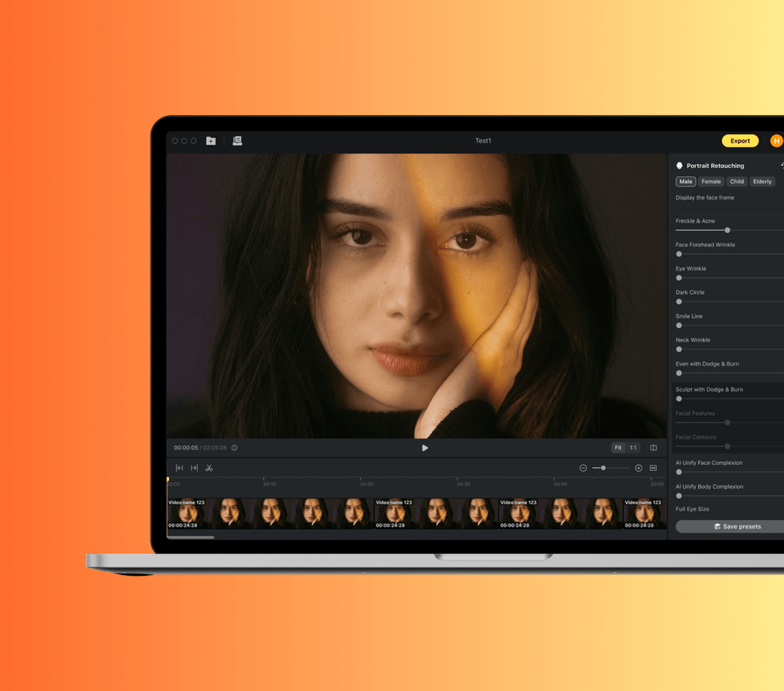Select the Female preset tab
784x691 pixels.
click(x=711, y=182)
